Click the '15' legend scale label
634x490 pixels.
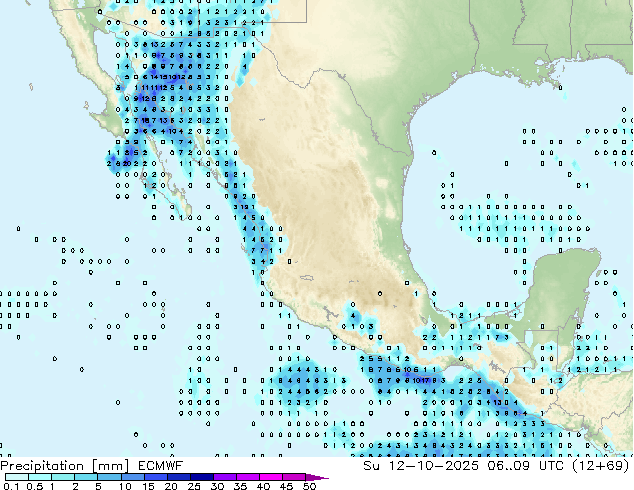[x=148, y=486]
